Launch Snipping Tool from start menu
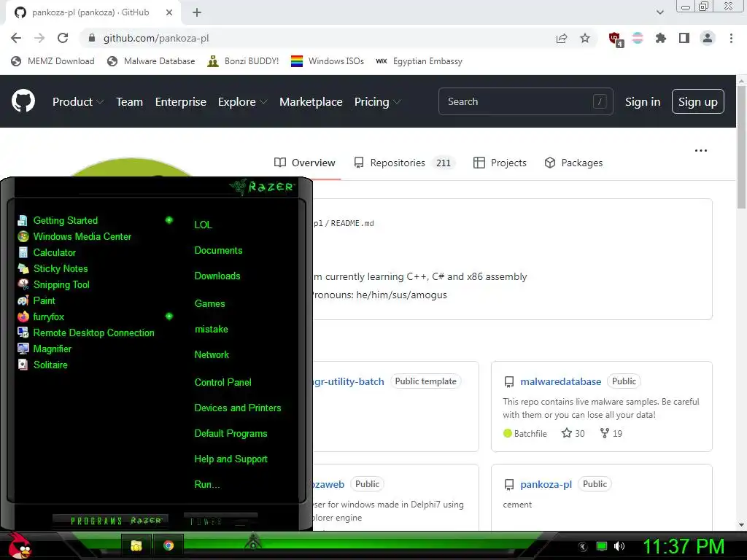The height and width of the screenshot is (560, 747). click(61, 285)
